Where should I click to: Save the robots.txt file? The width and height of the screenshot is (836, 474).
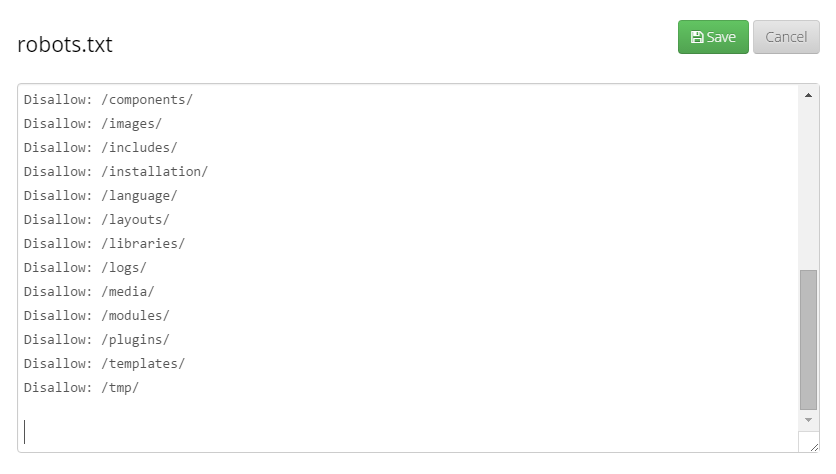(713, 37)
